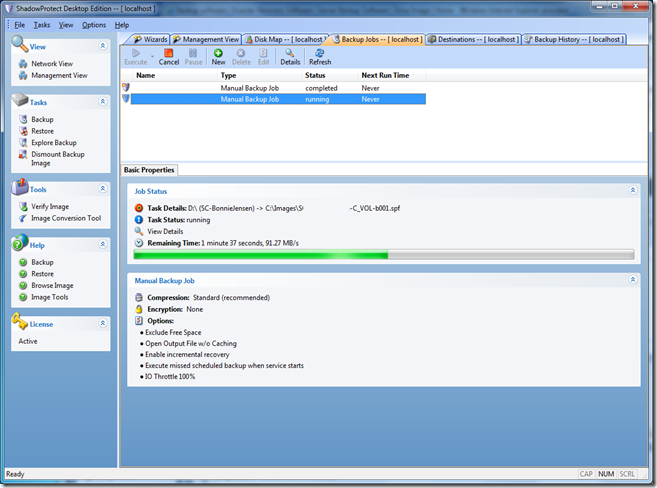Sort jobs by Status column header
657x488 pixels.
(316, 75)
